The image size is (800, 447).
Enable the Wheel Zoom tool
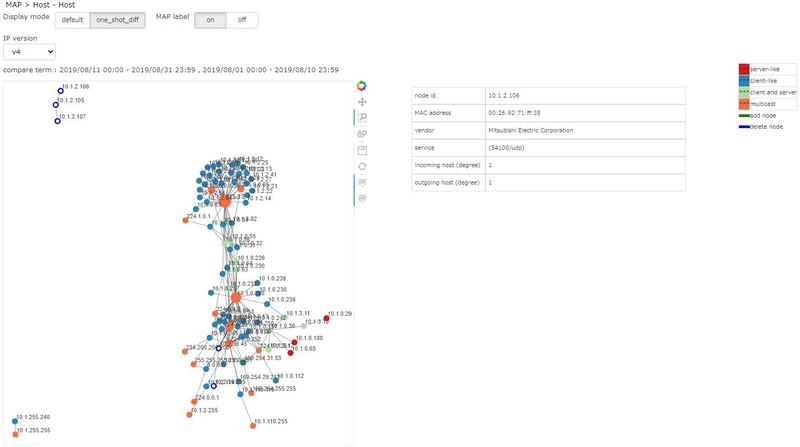[x=362, y=134]
